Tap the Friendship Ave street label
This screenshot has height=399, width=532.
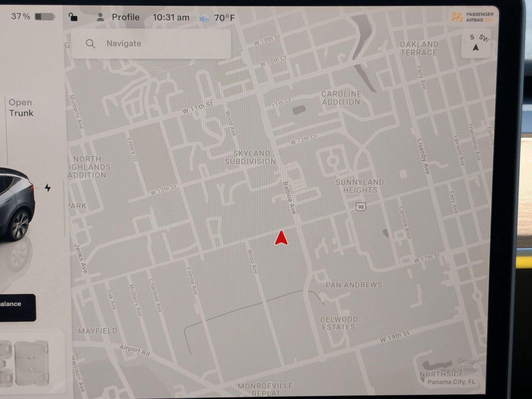point(474,142)
